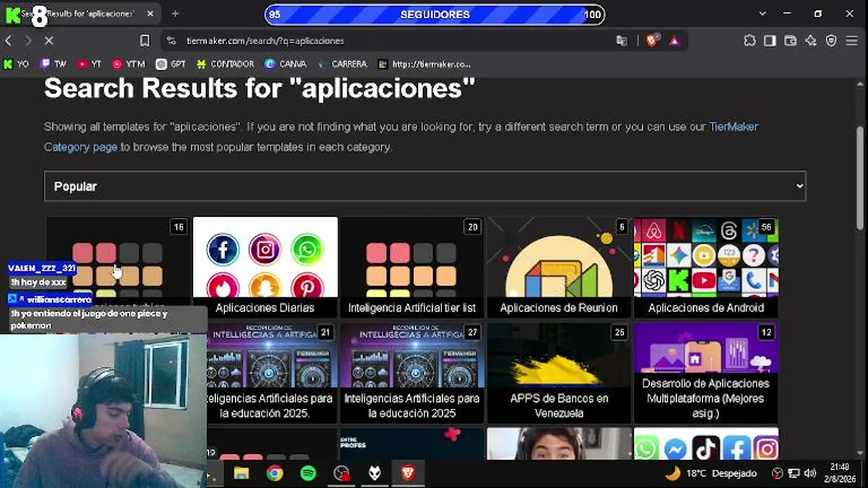Open the Brave VPN shield icon
The image size is (868, 488).
click(831, 41)
